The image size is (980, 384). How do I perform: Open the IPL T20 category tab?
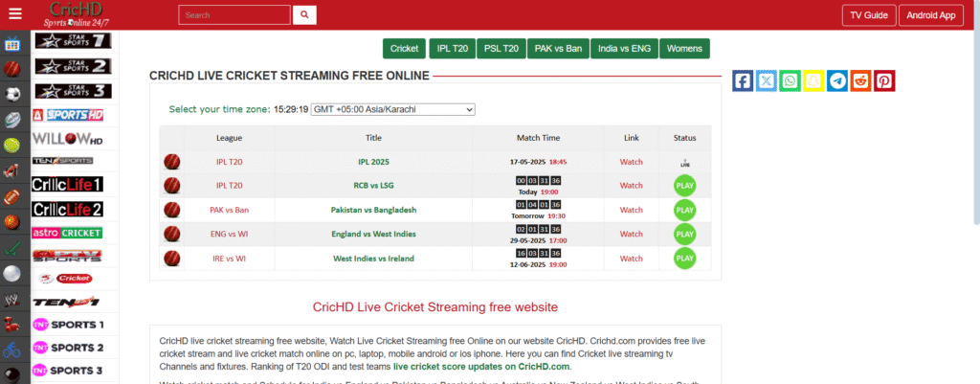pyautogui.click(x=453, y=49)
